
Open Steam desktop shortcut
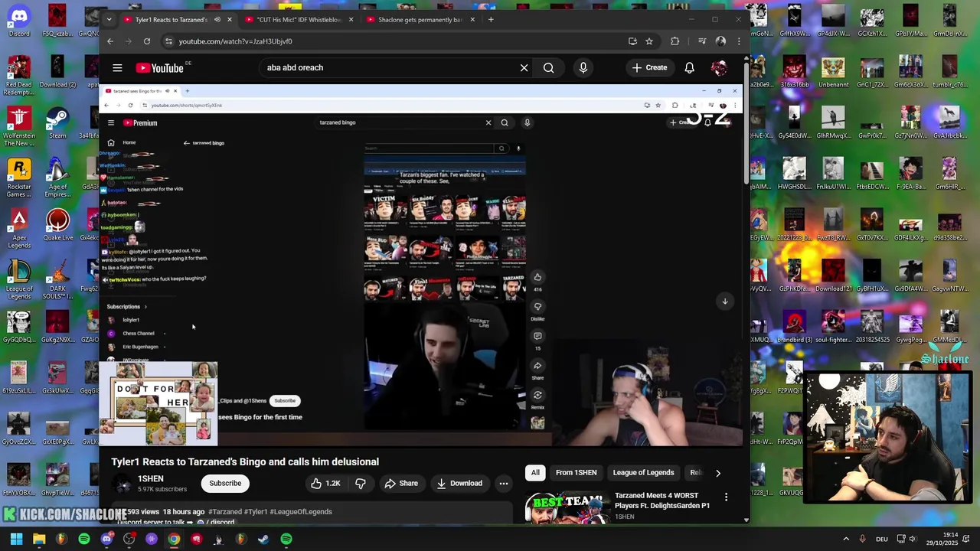[x=57, y=123]
